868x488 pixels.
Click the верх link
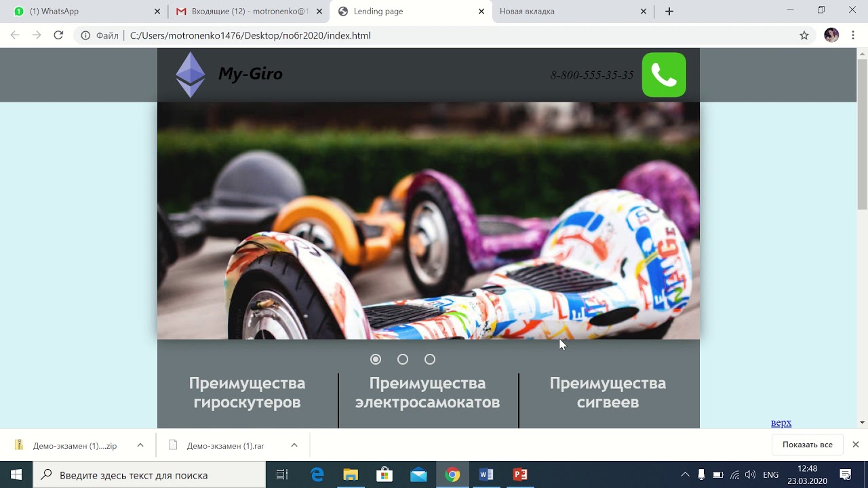pyautogui.click(x=781, y=422)
